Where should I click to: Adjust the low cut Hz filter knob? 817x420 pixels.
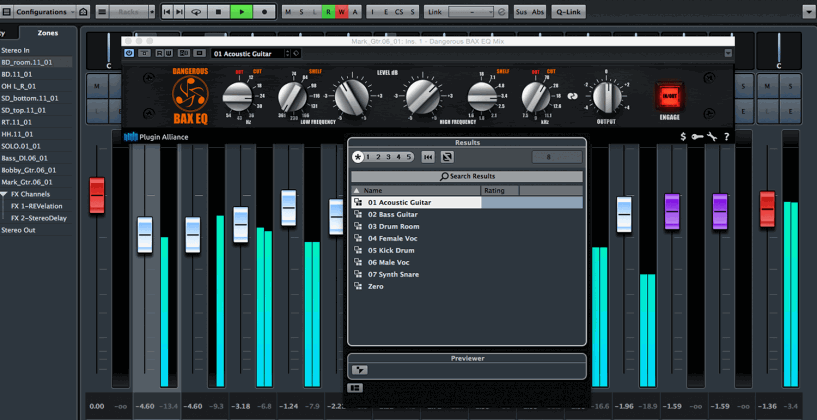click(x=238, y=97)
